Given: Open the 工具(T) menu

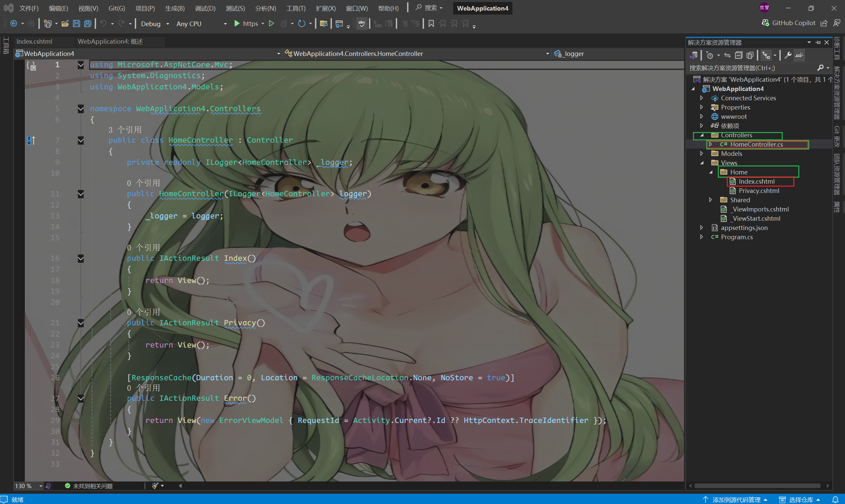Looking at the screenshot, I should (296, 8).
